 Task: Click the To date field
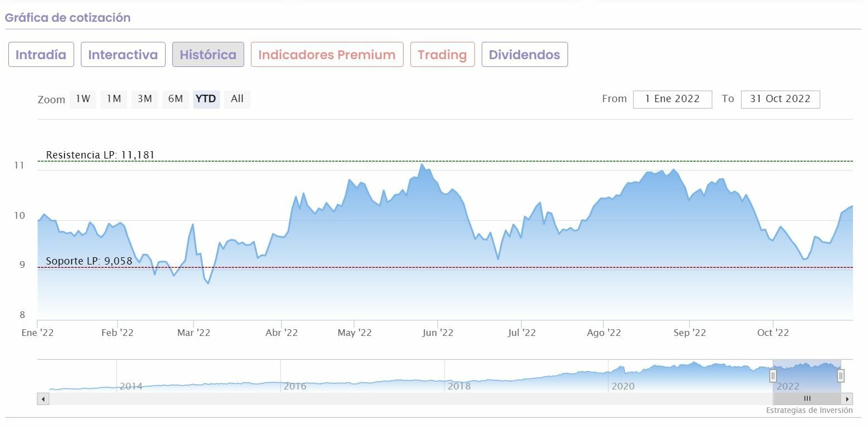point(780,99)
